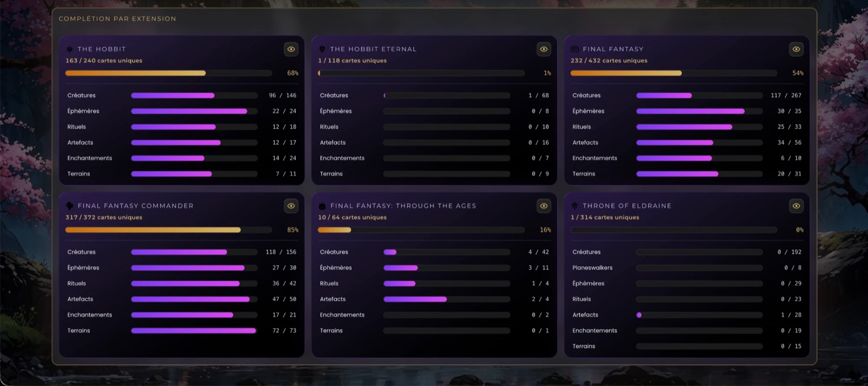Click the '68%' percentage value
This screenshot has width=868, height=386.
coord(293,73)
